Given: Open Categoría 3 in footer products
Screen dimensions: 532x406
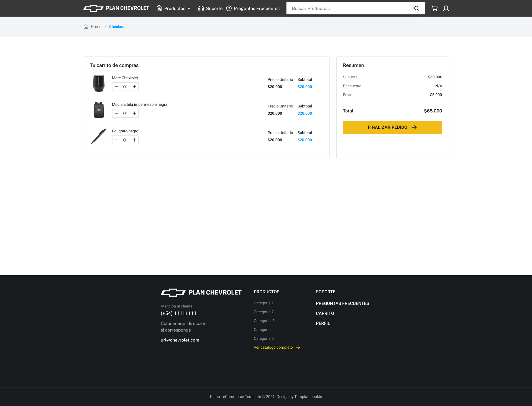Looking at the screenshot, I should click(264, 321).
